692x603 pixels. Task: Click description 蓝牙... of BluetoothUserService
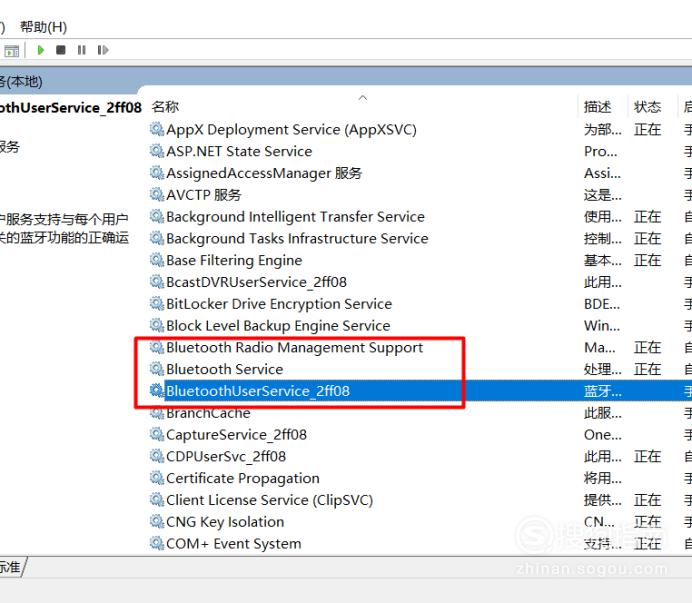point(602,391)
